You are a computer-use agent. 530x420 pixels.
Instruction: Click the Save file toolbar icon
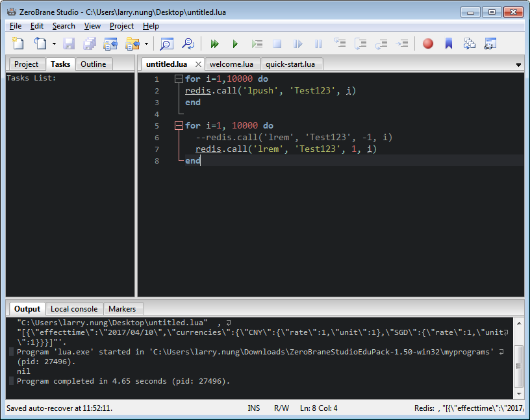coord(69,43)
